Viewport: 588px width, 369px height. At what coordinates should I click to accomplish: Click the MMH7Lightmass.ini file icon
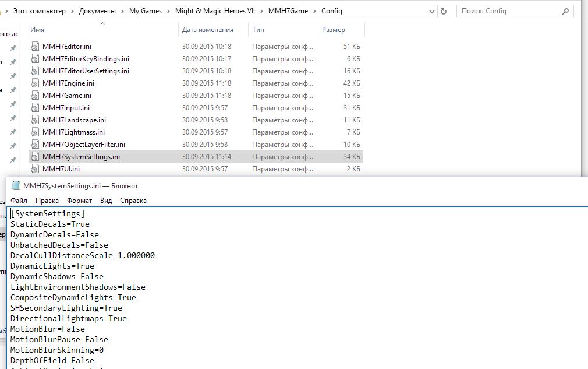pyautogui.click(x=34, y=132)
